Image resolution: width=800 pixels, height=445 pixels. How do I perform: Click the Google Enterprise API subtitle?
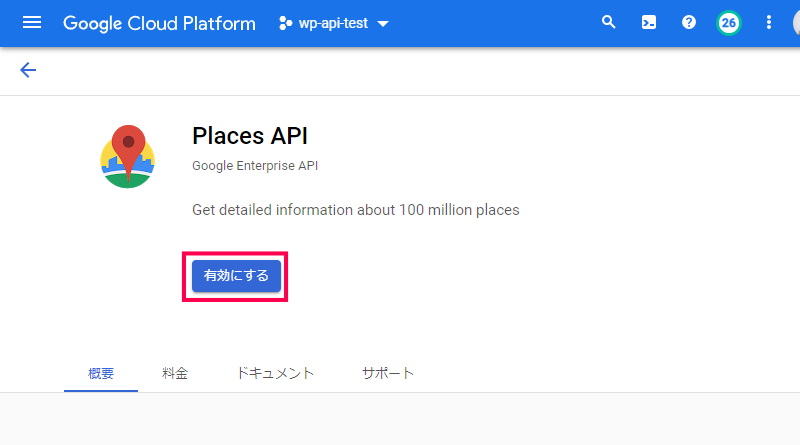click(x=255, y=166)
